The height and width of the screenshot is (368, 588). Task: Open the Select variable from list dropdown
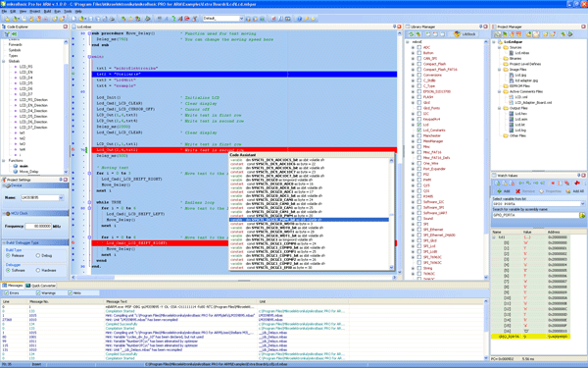pyautogui.click(x=582, y=203)
